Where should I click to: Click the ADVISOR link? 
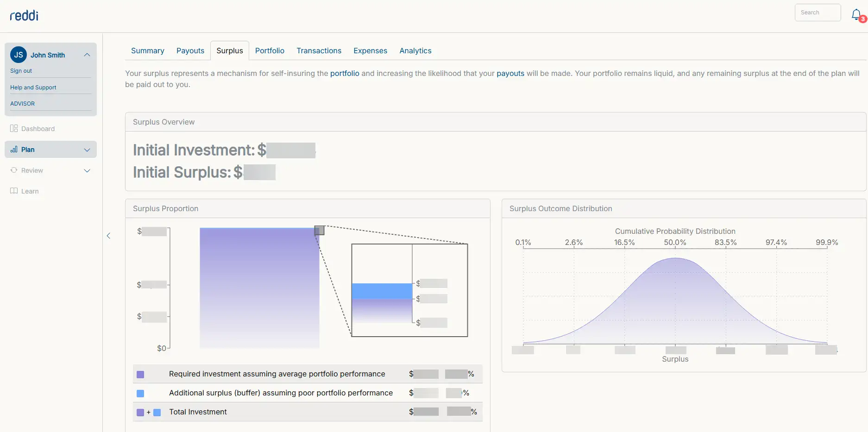pyautogui.click(x=22, y=104)
